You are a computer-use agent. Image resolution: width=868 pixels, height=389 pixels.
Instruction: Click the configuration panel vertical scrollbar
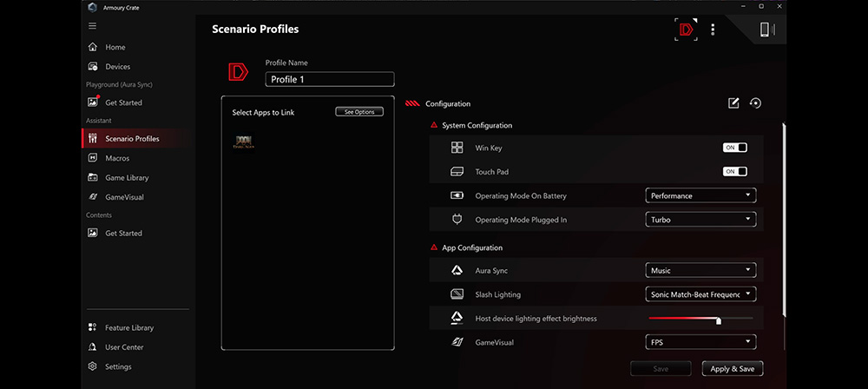coord(784,221)
